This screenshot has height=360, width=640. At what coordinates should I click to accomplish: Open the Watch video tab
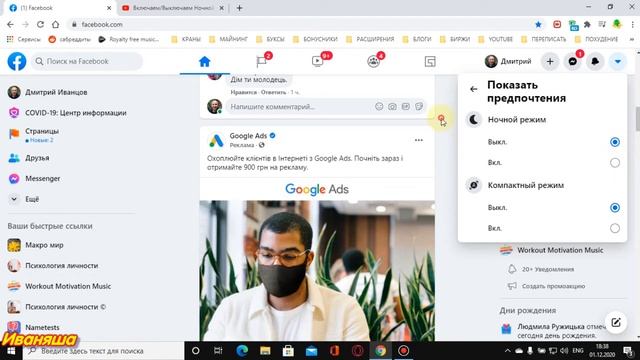(x=318, y=62)
